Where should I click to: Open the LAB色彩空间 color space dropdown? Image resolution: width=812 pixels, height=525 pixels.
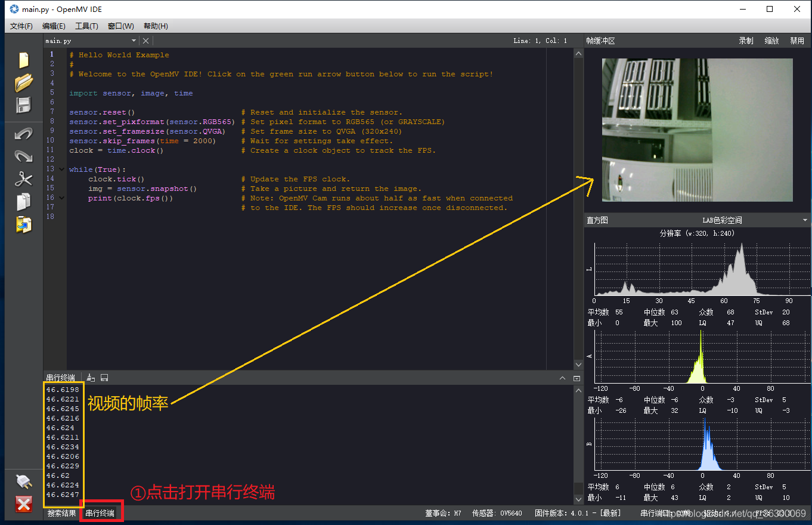[x=722, y=220]
